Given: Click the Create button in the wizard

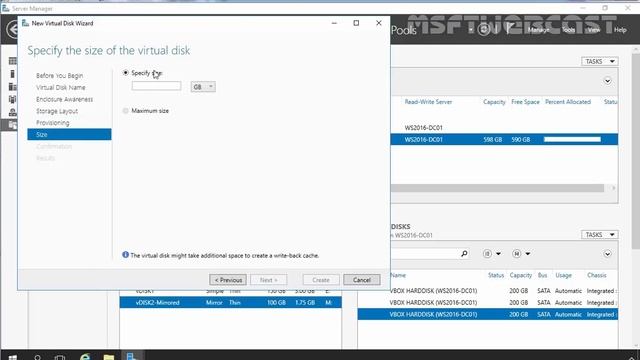Looking at the screenshot, I should 321,280.
